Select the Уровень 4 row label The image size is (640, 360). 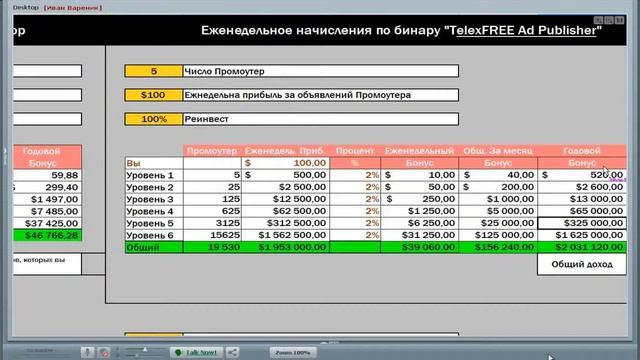click(x=154, y=211)
